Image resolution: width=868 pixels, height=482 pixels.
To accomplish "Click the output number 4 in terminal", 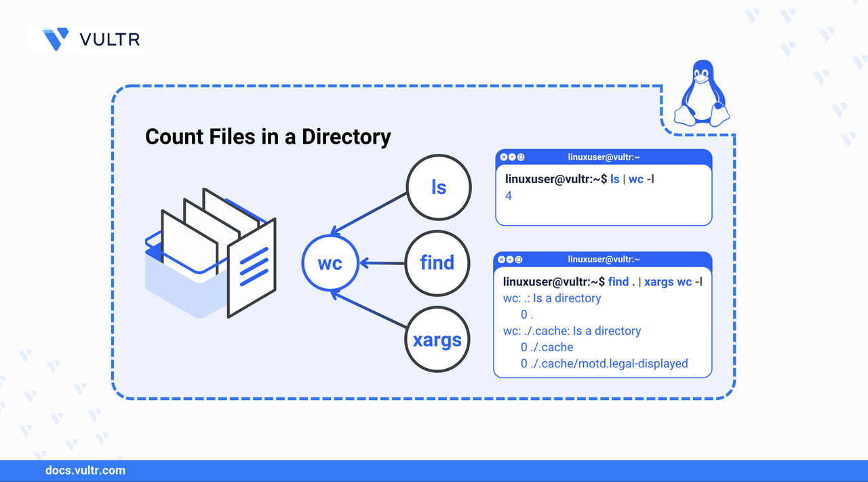I will point(509,196).
